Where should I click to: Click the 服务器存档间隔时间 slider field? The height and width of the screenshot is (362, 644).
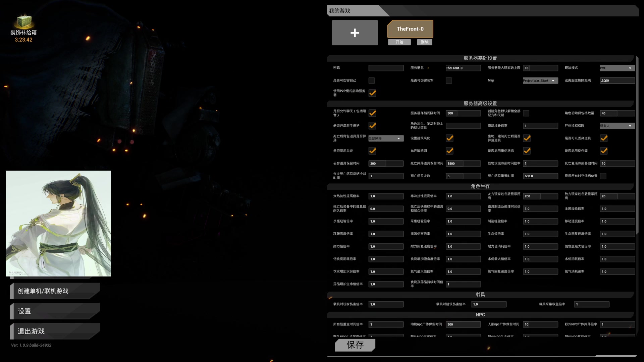[463, 113]
